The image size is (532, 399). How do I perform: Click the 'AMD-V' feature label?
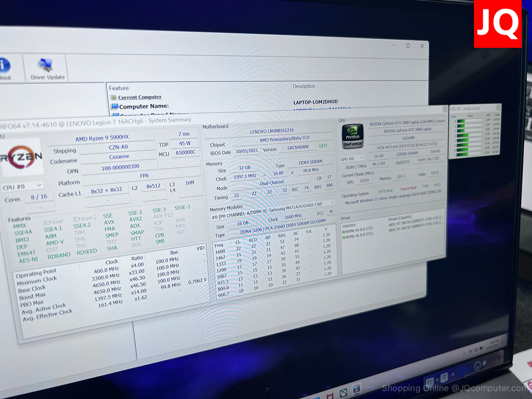(x=55, y=242)
